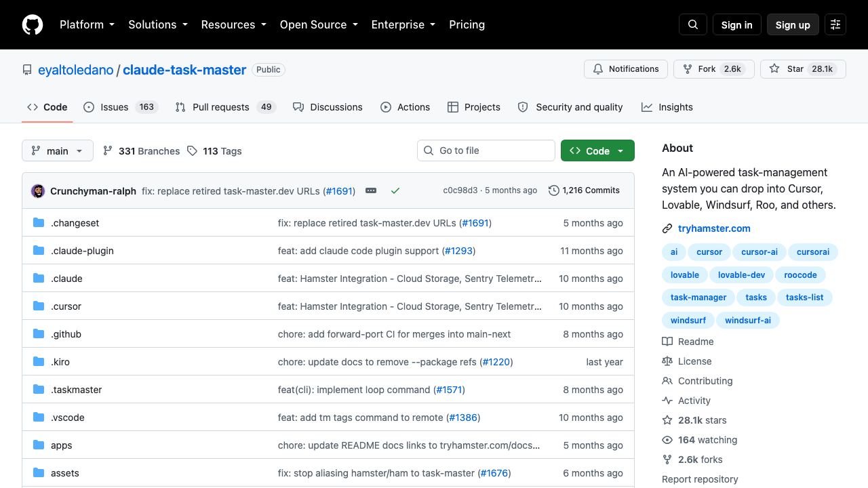Click the Notifications button
The image size is (868, 488).
click(x=626, y=69)
